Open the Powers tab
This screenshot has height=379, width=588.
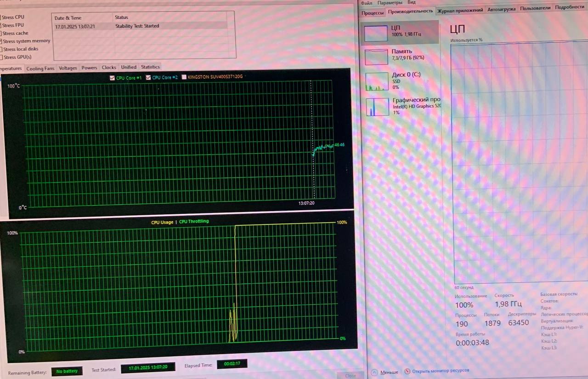89,68
